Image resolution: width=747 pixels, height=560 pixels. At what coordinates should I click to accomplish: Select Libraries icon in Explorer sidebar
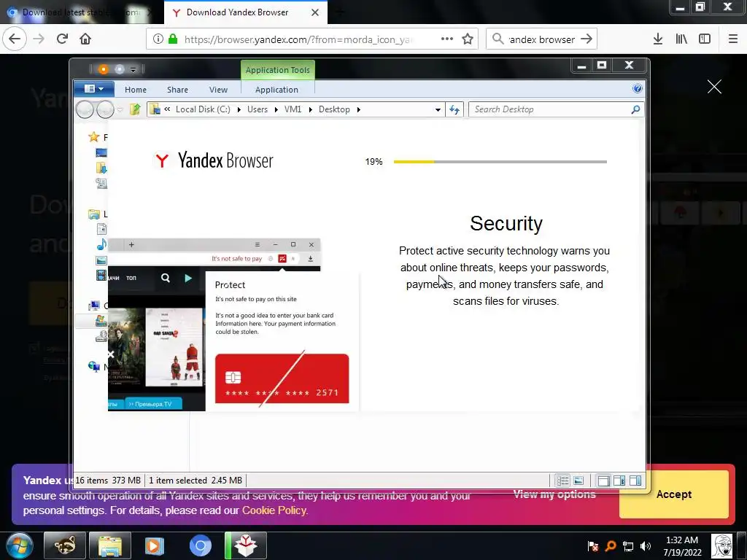(94, 214)
